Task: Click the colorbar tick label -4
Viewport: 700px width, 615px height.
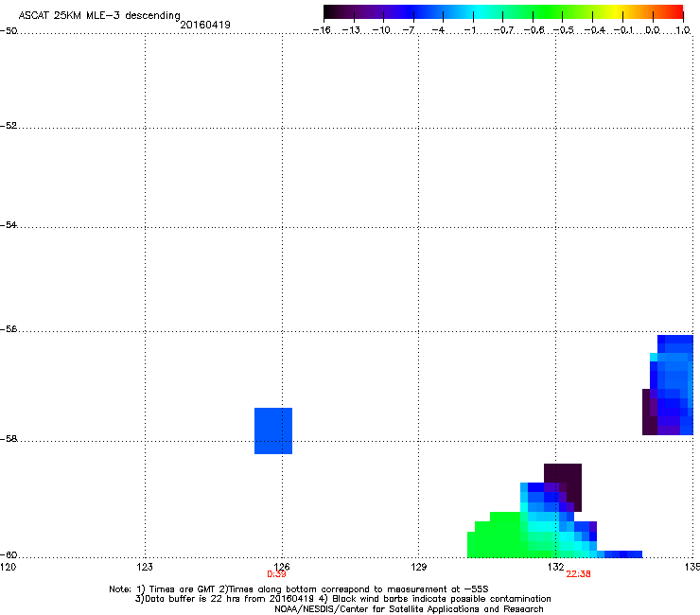Action: pyautogui.click(x=438, y=30)
